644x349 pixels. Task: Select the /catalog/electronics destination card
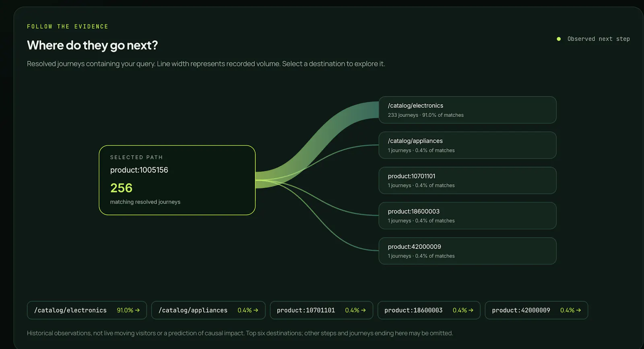pos(467,110)
